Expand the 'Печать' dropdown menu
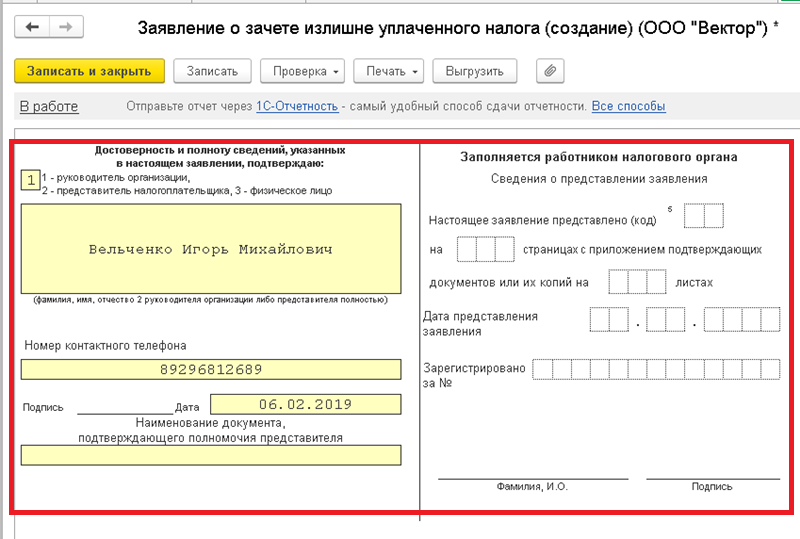This screenshot has height=539, width=800. click(389, 71)
